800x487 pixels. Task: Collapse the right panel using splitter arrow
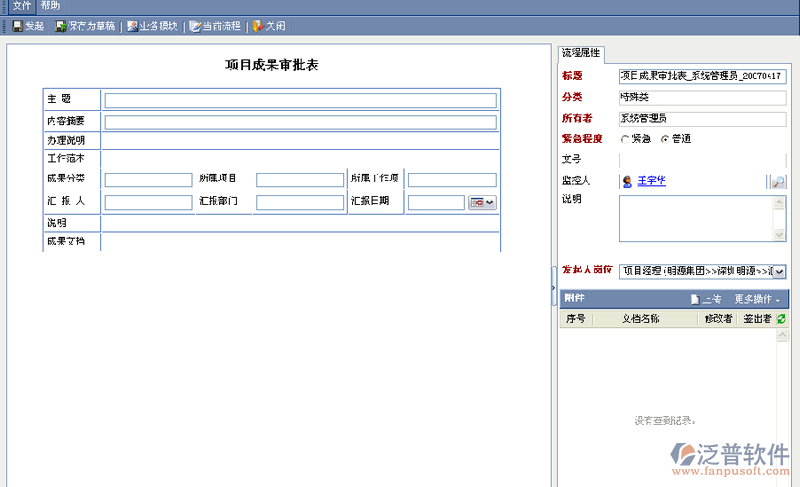coord(554,289)
